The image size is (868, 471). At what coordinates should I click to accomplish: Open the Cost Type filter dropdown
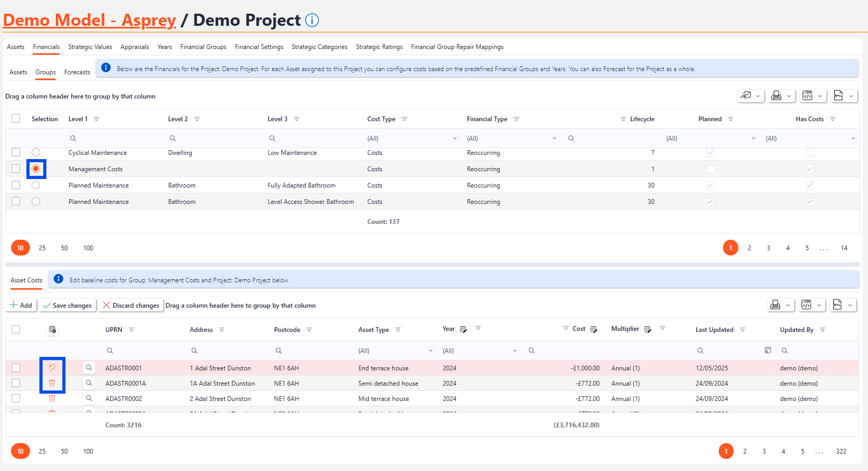tap(454, 139)
